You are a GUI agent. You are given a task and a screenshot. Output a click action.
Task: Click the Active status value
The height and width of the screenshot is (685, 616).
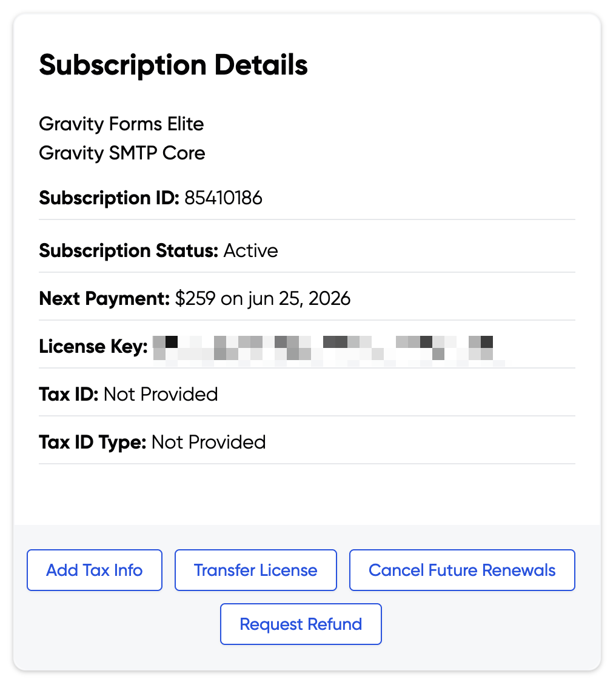(251, 251)
